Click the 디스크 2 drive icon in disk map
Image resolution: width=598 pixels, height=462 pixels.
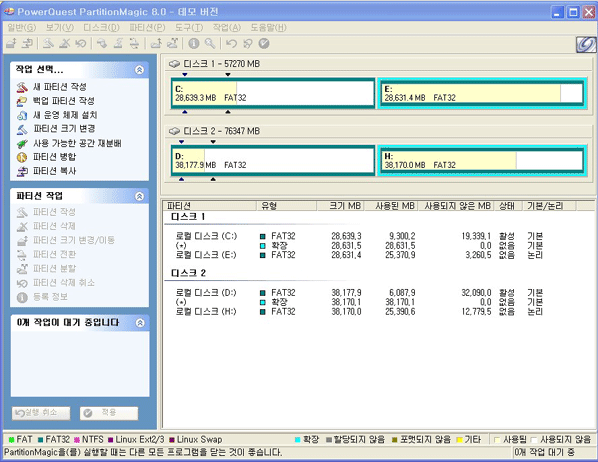pos(174,131)
